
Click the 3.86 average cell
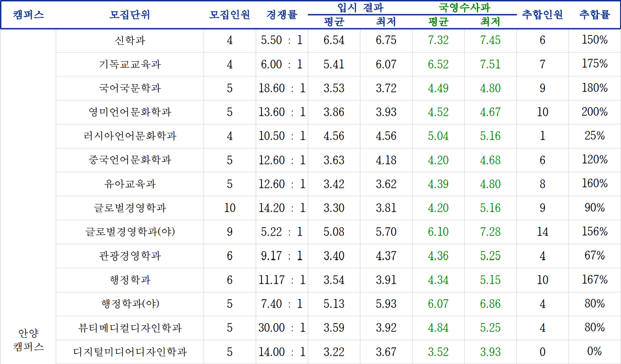334,112
